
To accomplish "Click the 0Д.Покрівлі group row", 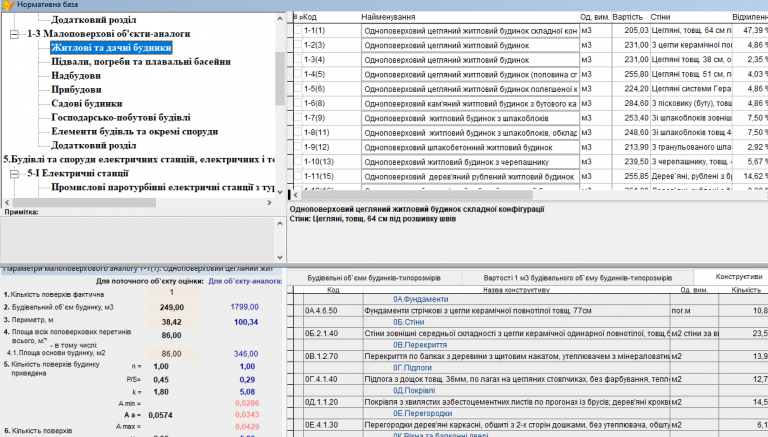I will click(x=413, y=390).
